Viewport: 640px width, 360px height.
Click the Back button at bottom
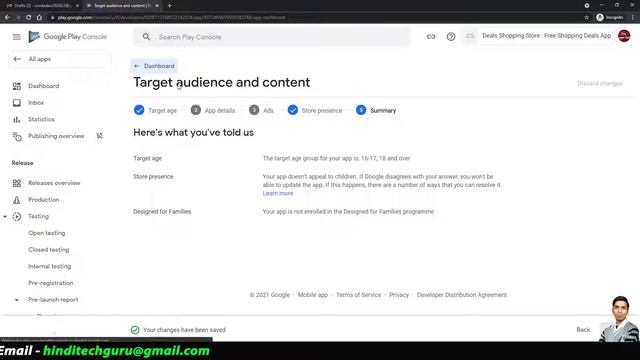click(x=583, y=330)
